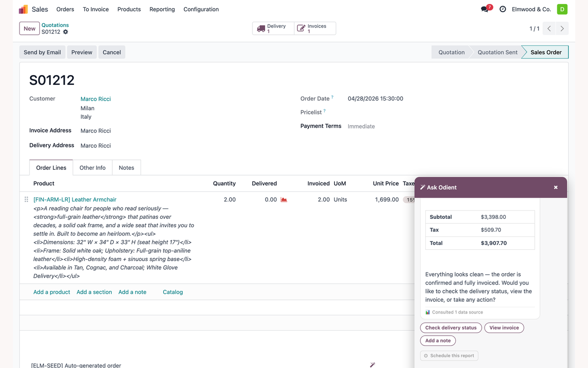Open the Orders menu
588x368 pixels.
coord(65,9)
